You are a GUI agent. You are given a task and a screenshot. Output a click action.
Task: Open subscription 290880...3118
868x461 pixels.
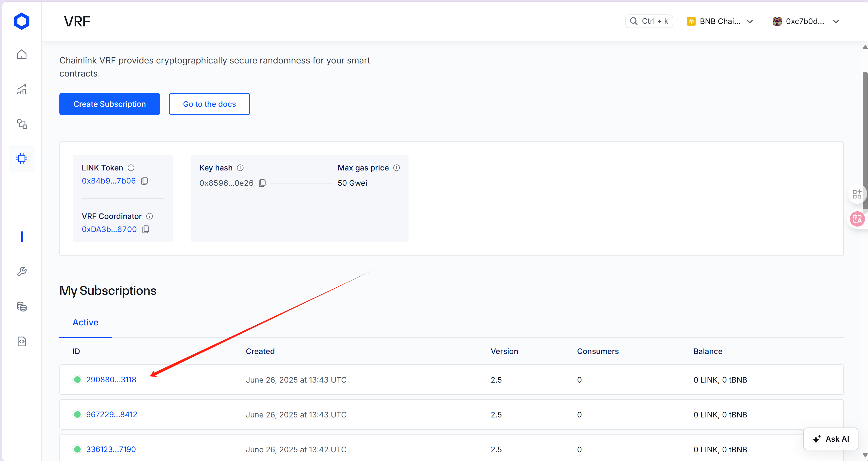pyautogui.click(x=111, y=380)
